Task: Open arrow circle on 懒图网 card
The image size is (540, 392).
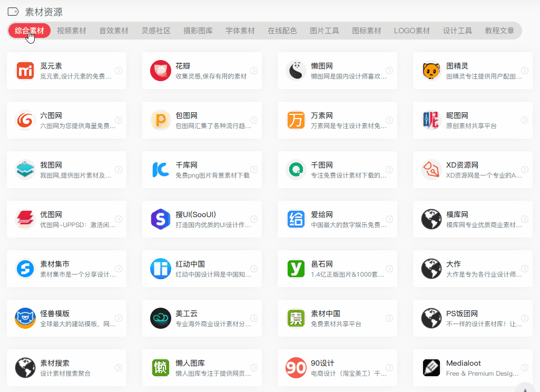Action: tap(389, 71)
